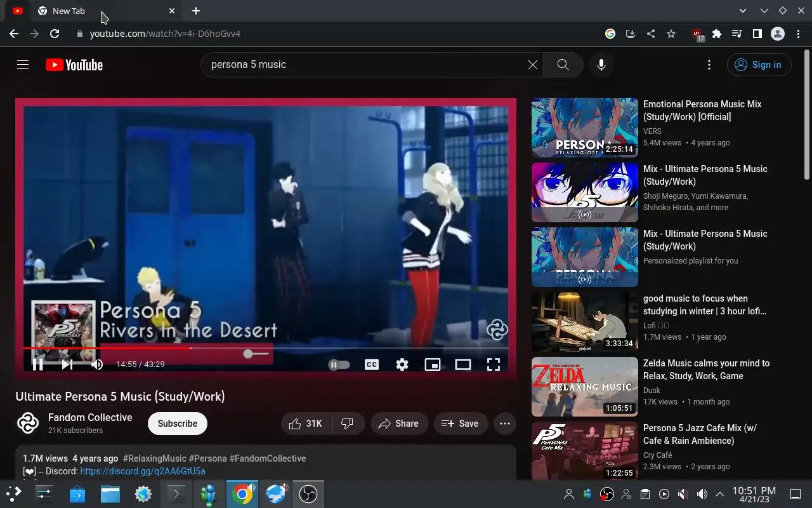Open the file manager from taskbar

point(110,494)
